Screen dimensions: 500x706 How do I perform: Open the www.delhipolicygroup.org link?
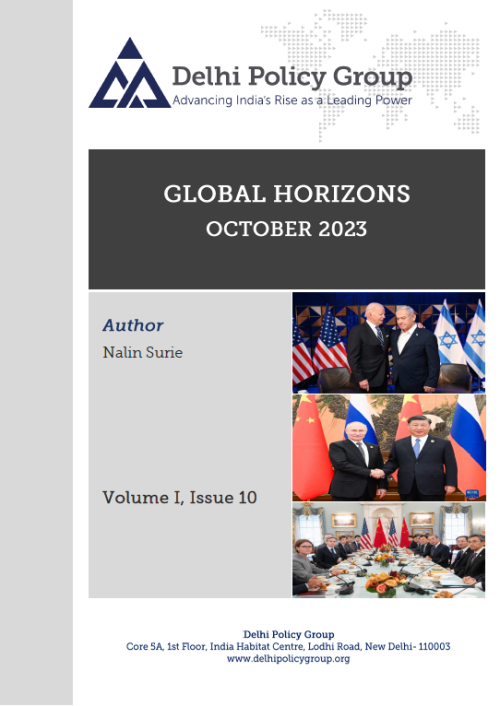point(288,659)
